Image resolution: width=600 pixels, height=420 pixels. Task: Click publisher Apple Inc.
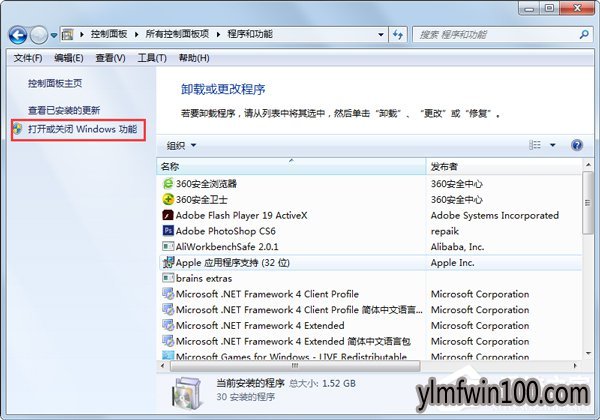tap(453, 263)
